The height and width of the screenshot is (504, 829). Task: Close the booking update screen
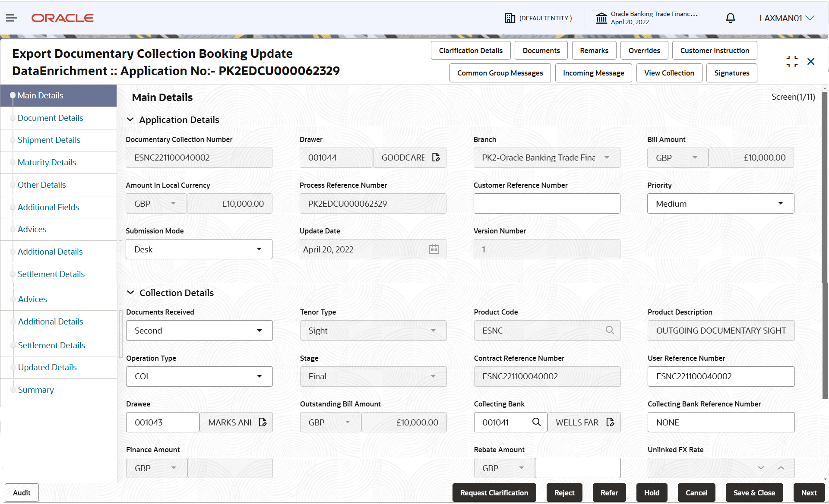pos(811,62)
